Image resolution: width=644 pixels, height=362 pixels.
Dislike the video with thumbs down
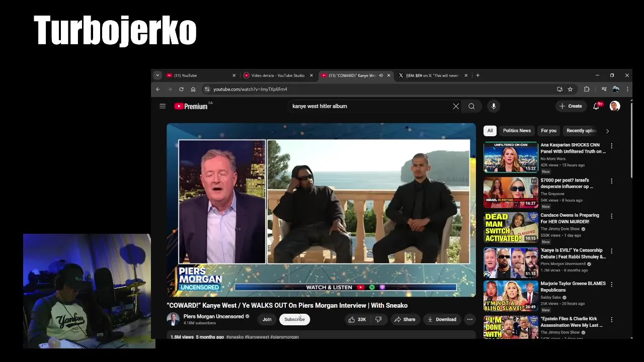click(x=379, y=319)
